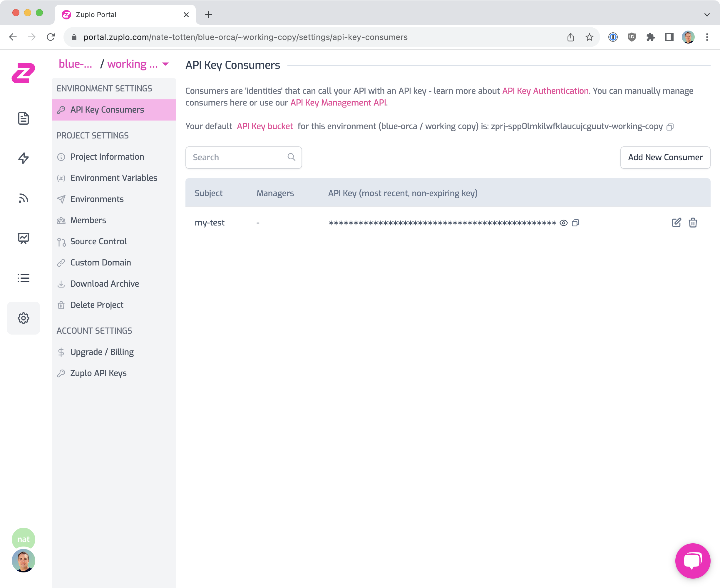Expand the working copy environment dropdown
The height and width of the screenshot is (588, 720).
tap(165, 64)
